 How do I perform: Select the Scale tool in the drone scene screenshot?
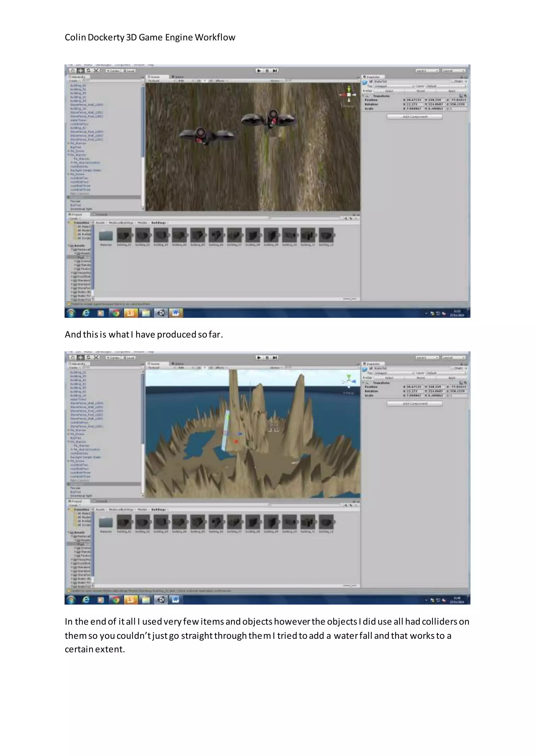[96, 70]
